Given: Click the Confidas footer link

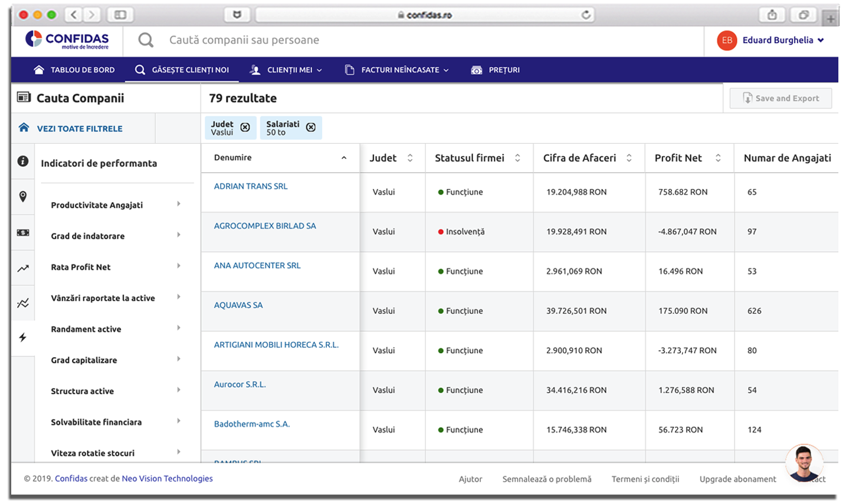Looking at the screenshot, I should [x=71, y=479].
